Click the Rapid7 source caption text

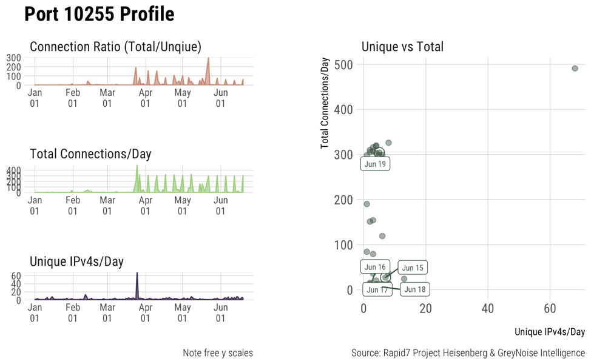(468, 353)
